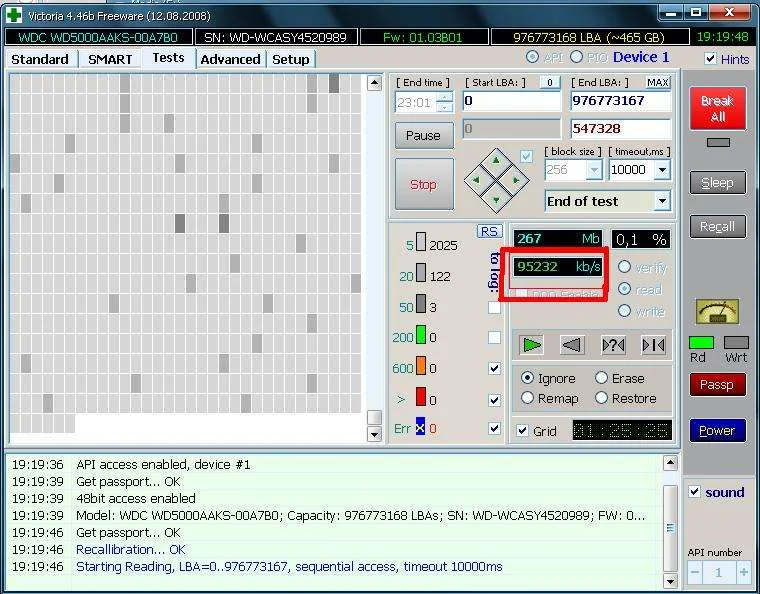This screenshot has width=760, height=594.
Task: Click the Recall button
Action: click(718, 227)
